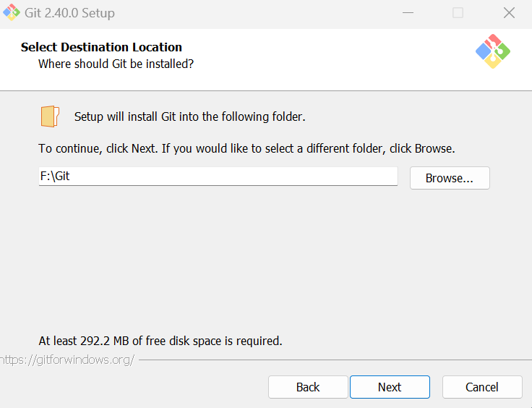Click the folder icon beside setup text
The image size is (532, 408).
point(50,116)
